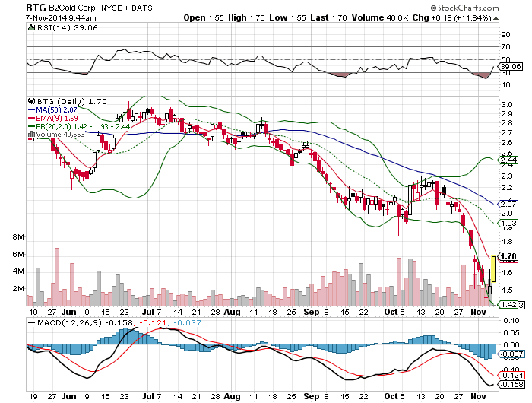The width and height of the screenshot is (532, 403).
Task: Click the blue -0.037 value in MACD legend
Action: 187,322
